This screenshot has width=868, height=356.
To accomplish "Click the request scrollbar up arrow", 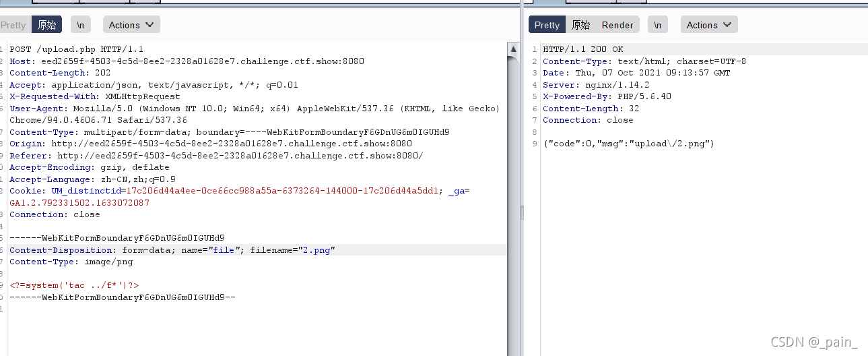I will [514, 49].
